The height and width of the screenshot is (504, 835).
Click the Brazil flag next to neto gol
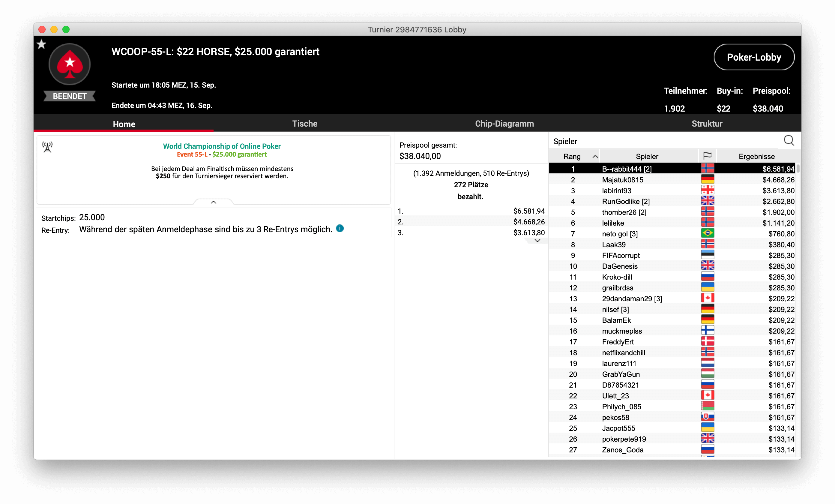pos(707,233)
